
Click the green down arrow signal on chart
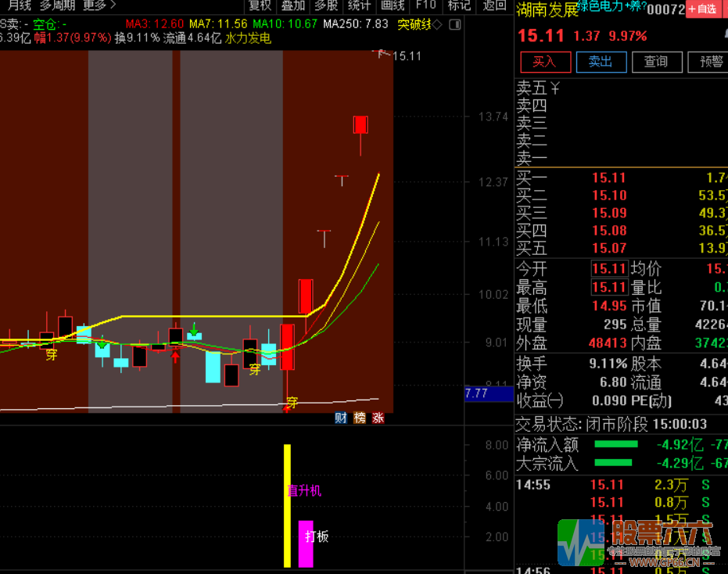coord(193,329)
